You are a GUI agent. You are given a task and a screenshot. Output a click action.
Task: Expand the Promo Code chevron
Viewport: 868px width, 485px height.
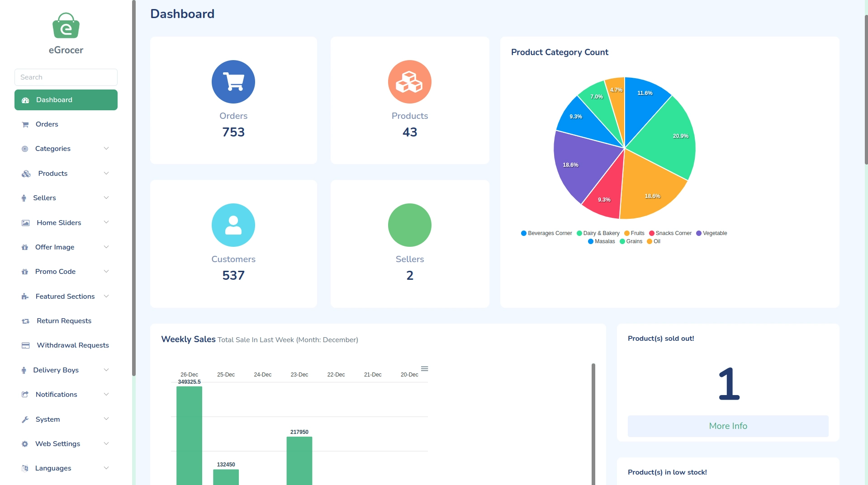pos(106,271)
